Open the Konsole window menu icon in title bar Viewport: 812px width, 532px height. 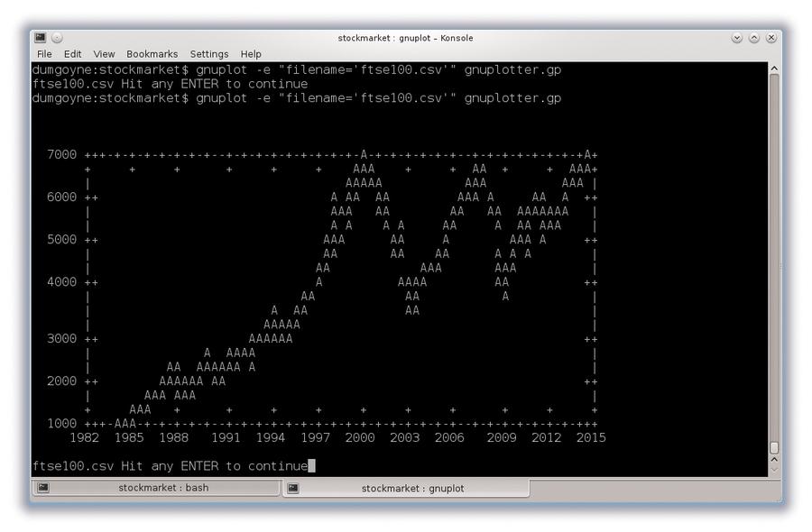tap(41, 37)
